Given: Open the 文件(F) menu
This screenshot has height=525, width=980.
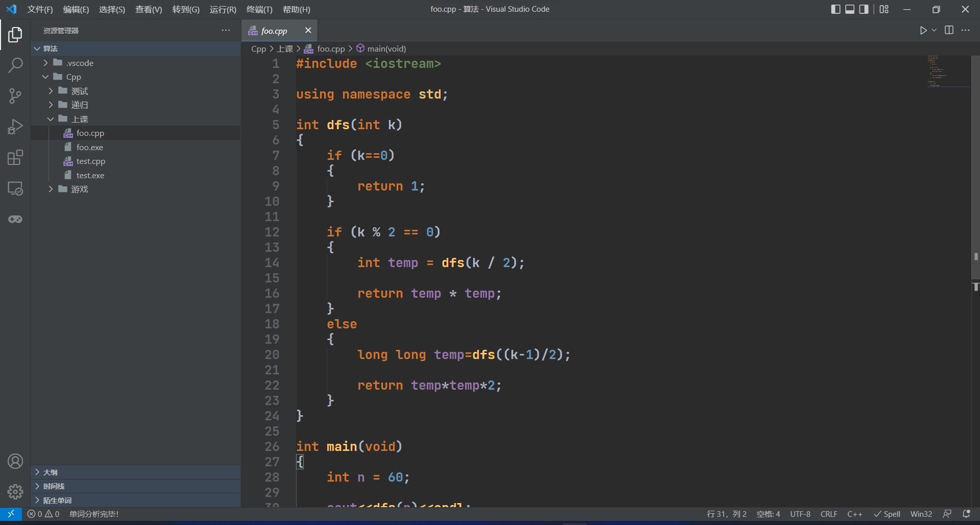Looking at the screenshot, I should pyautogui.click(x=39, y=9).
